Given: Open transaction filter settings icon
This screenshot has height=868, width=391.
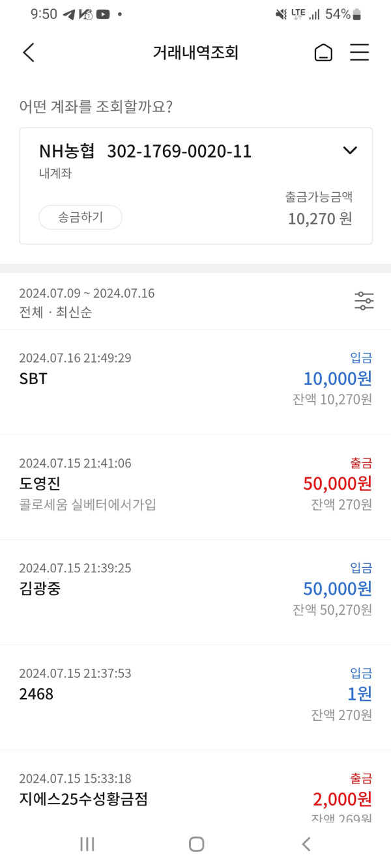Looking at the screenshot, I should tap(364, 301).
